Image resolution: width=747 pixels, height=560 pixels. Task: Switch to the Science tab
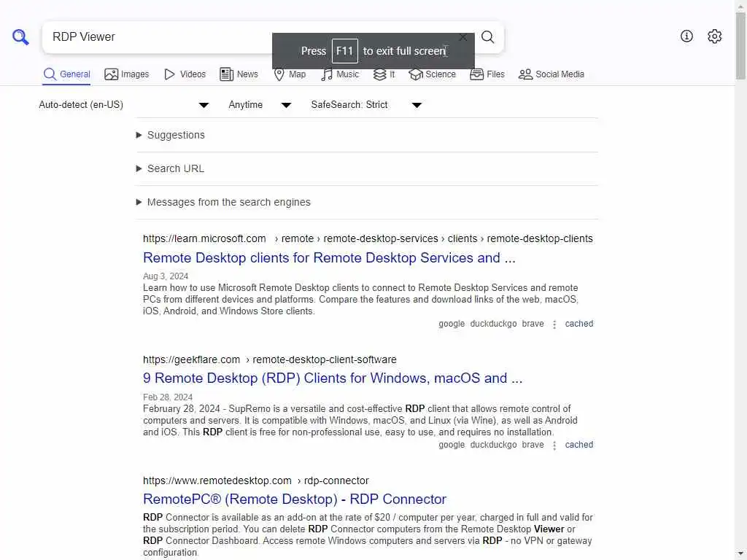pyautogui.click(x=432, y=74)
